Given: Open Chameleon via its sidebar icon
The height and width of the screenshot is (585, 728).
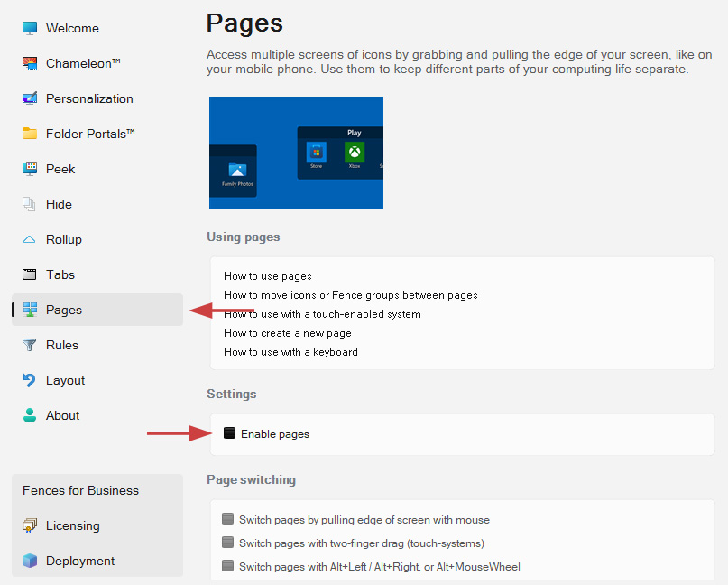Looking at the screenshot, I should pyautogui.click(x=30, y=63).
